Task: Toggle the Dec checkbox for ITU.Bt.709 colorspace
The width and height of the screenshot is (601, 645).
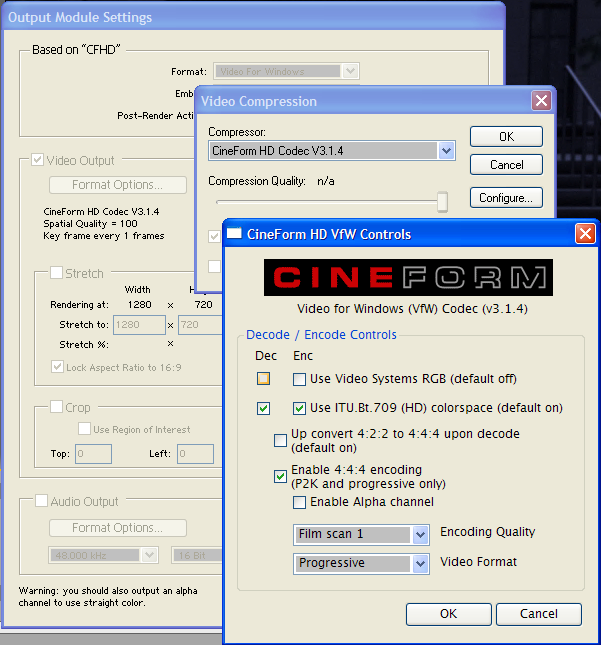Action: click(263, 408)
